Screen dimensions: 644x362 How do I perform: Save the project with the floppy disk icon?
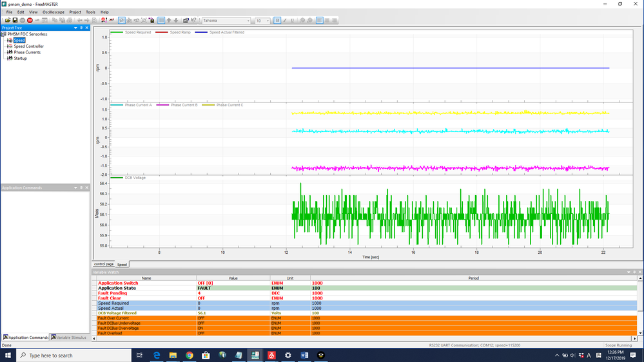[x=15, y=20]
